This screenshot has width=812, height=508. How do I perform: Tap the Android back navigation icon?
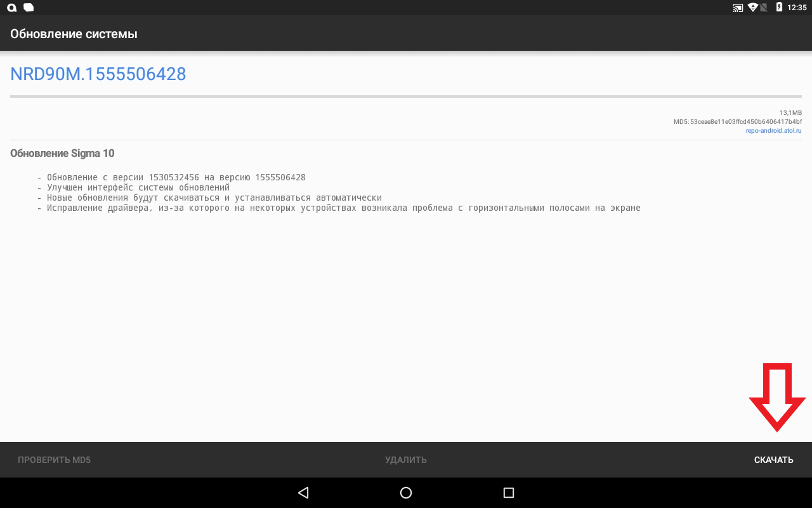(303, 493)
